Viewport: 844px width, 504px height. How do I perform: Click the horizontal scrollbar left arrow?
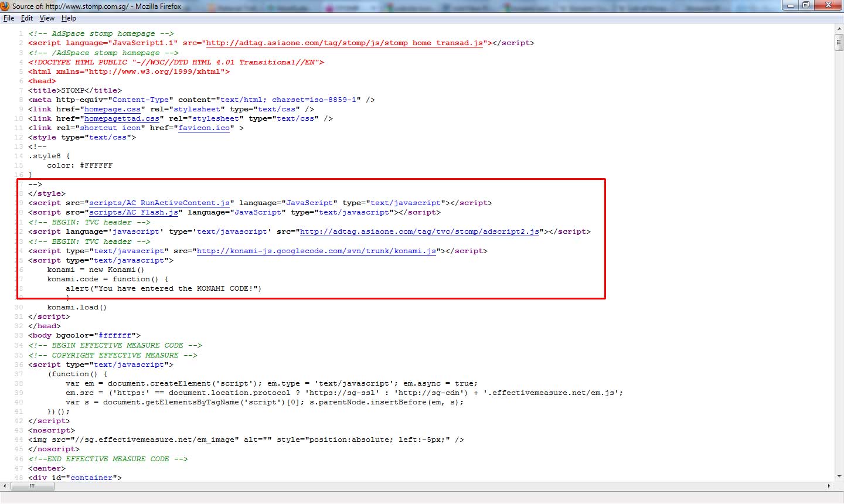5,486
